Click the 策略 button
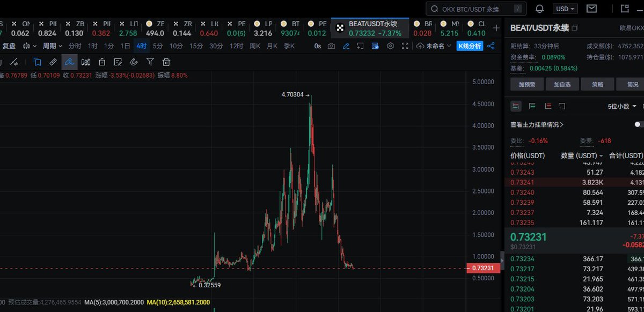644x312 pixels. (597, 84)
